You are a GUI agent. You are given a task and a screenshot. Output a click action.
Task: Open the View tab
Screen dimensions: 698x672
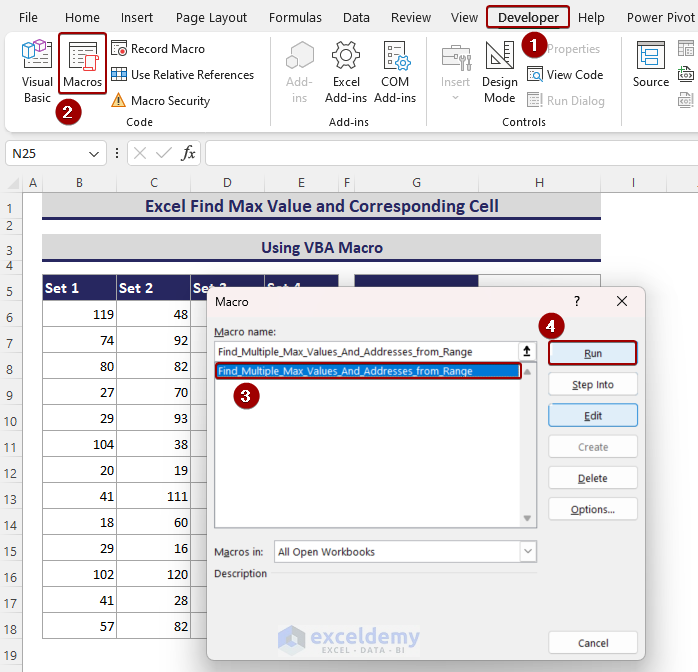tap(464, 17)
